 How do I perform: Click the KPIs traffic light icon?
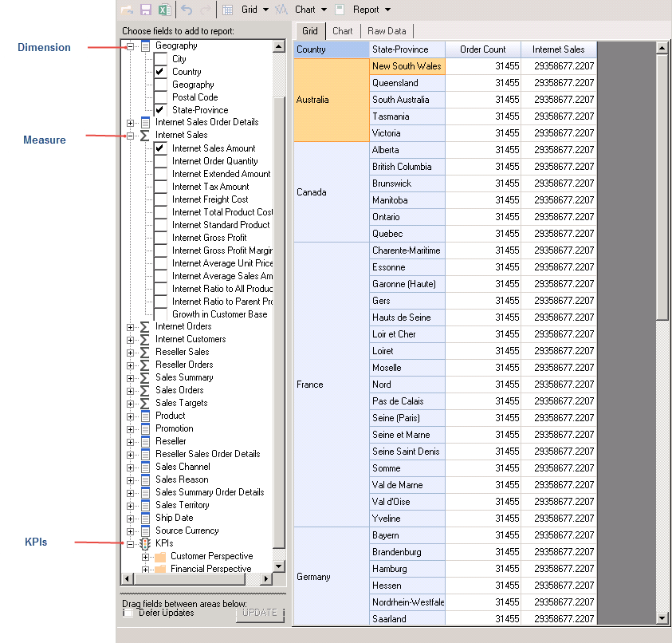145,543
